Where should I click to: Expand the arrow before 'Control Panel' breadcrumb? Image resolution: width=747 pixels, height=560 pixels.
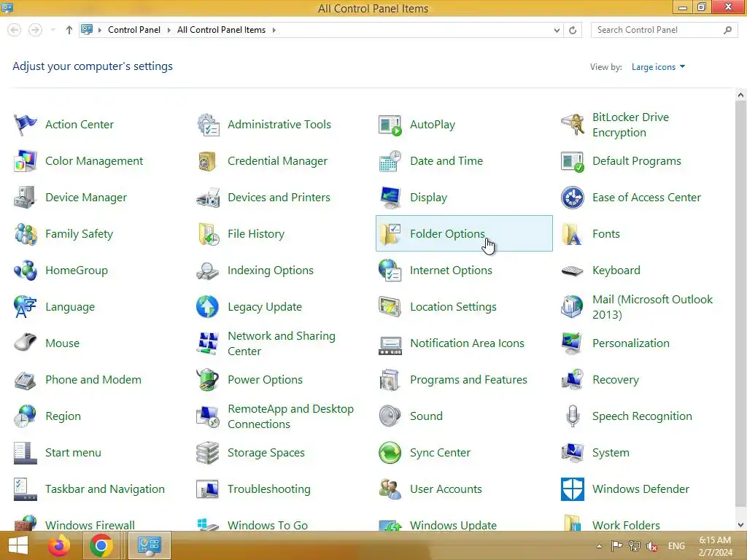[x=100, y=30]
